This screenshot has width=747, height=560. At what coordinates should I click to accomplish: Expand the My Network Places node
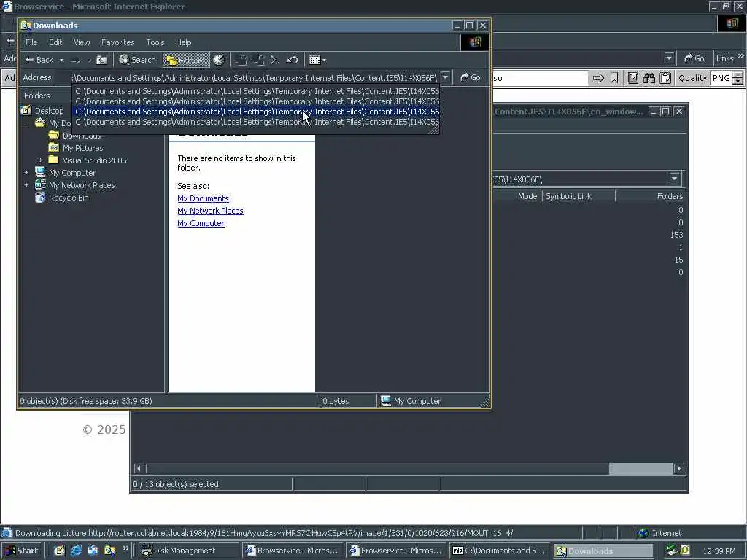[27, 184]
